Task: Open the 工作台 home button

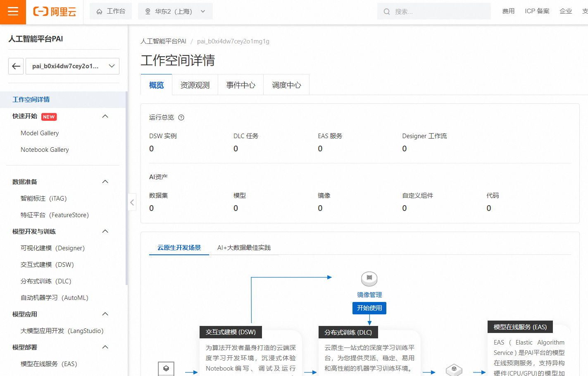Action: click(111, 11)
